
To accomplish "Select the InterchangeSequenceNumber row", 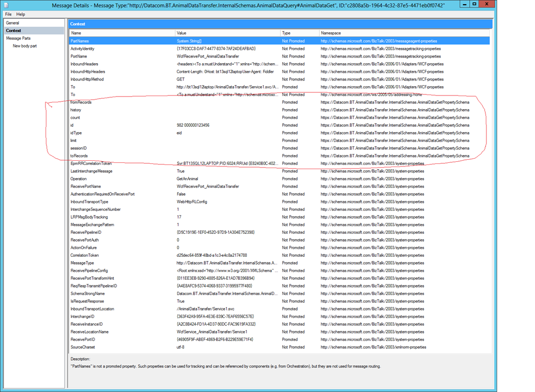I will [x=280, y=209].
